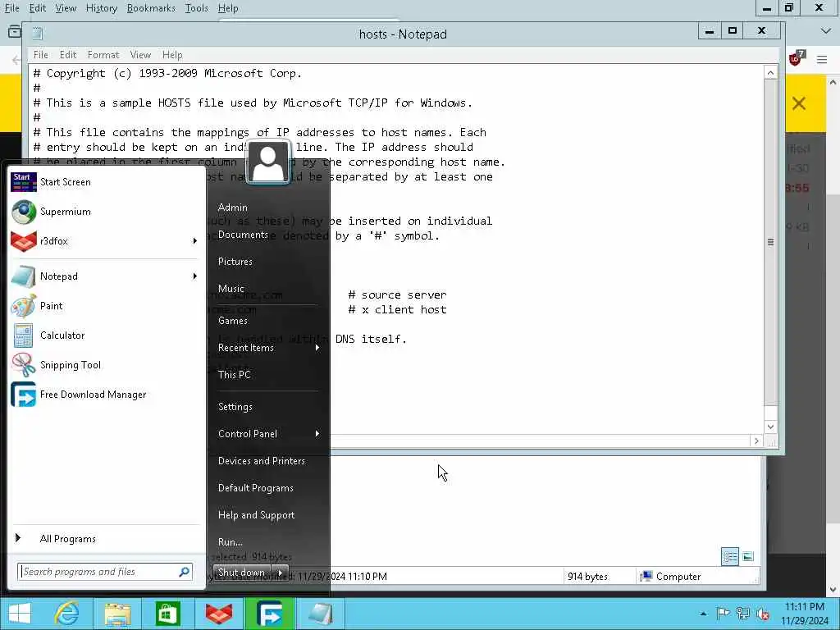Expand Notepad jump list arrow
This screenshot has height=630, width=840.
pos(195,276)
